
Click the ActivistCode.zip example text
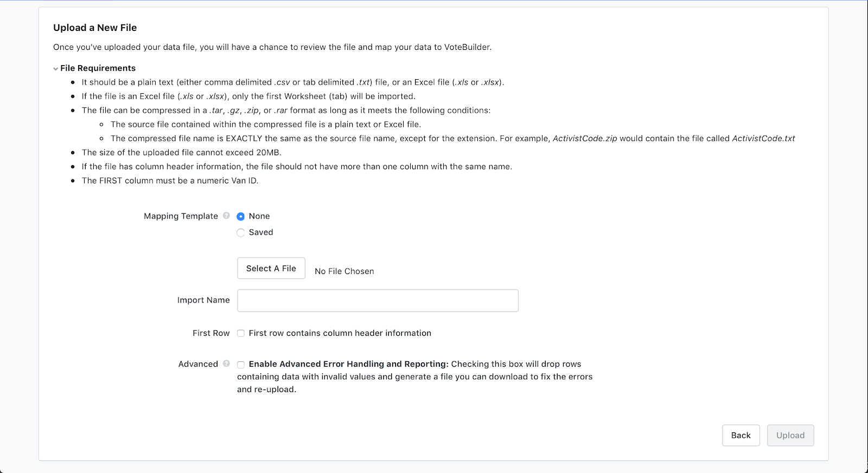[585, 138]
